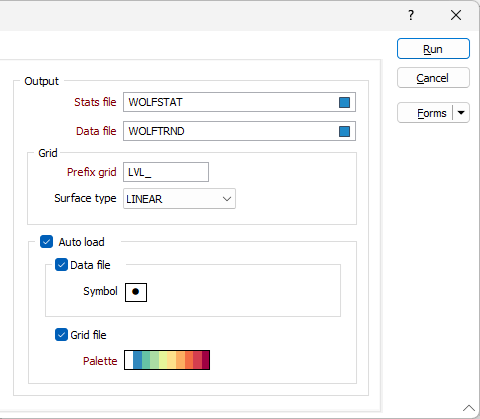Click the Run button
The image size is (480, 419).
tap(433, 49)
